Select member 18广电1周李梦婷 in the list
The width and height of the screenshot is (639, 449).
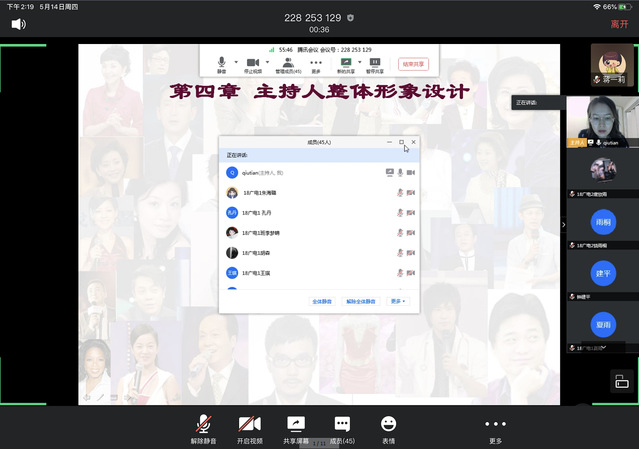(260, 232)
